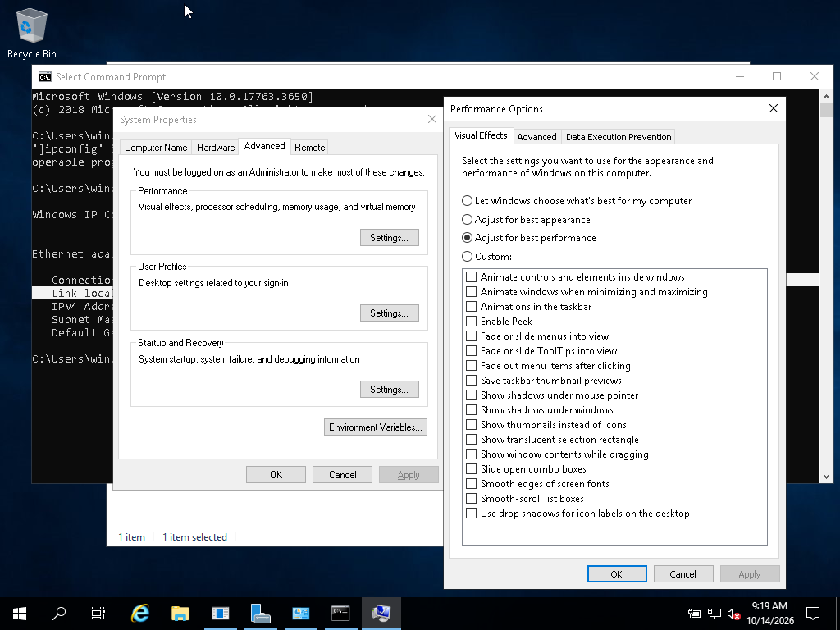840x630 pixels.
Task: Click the network tray icon
Action: pos(714,614)
